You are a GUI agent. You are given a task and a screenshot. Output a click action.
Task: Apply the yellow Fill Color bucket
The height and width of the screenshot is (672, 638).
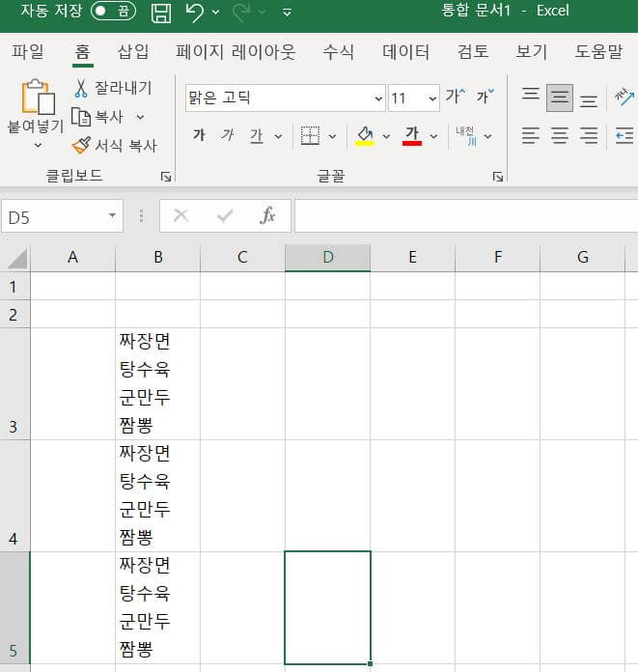coord(365,135)
